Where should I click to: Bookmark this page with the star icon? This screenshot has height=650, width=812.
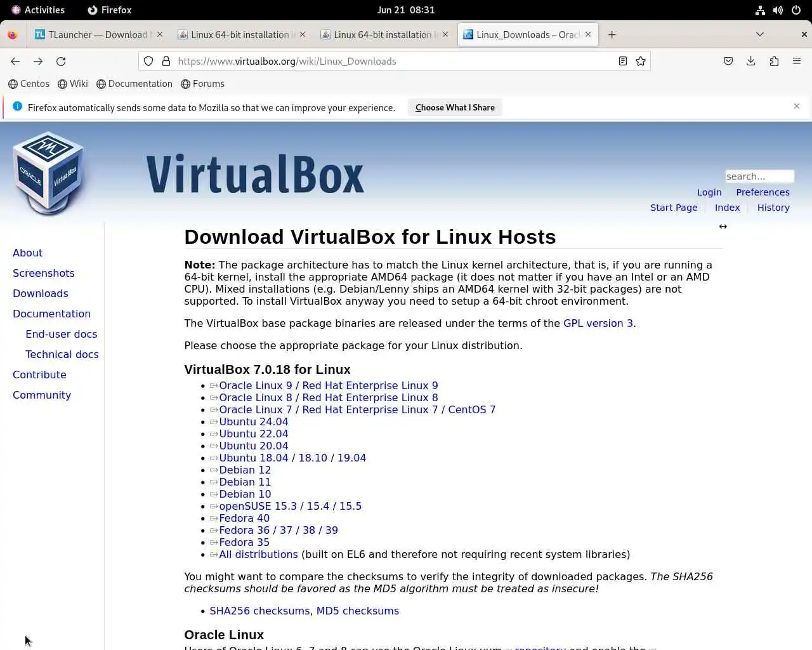(641, 61)
